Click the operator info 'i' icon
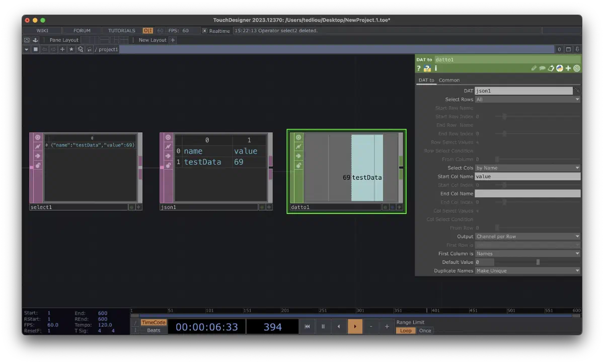604x364 pixels. click(436, 68)
